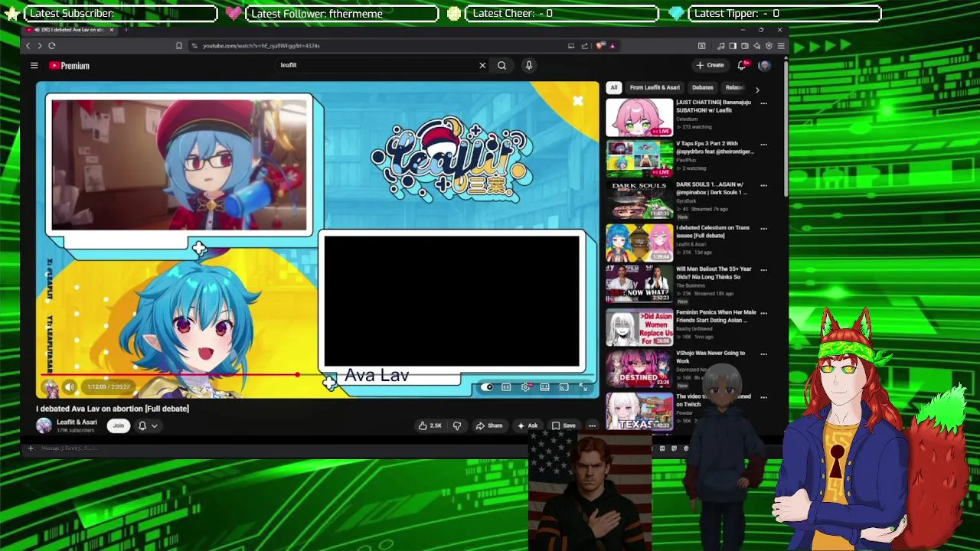This screenshot has height=551, width=980.
Task: Clear the 'leaflit' search query
Action: coord(482,65)
